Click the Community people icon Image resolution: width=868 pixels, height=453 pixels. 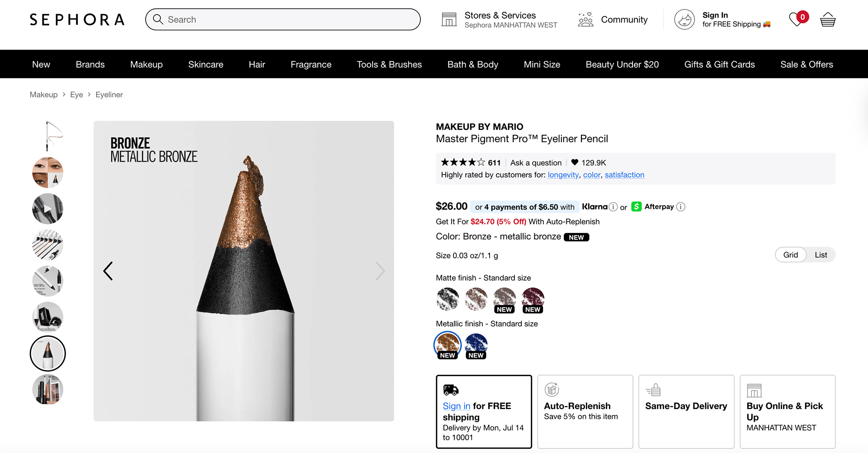tap(585, 20)
